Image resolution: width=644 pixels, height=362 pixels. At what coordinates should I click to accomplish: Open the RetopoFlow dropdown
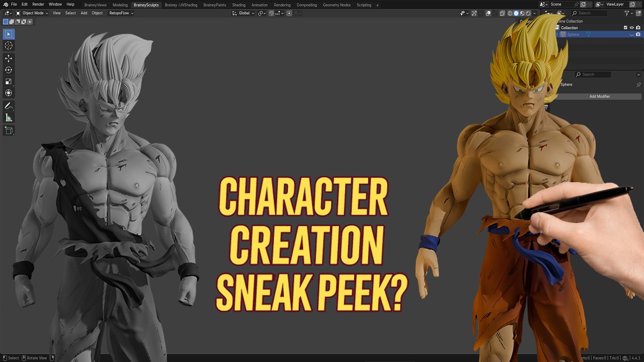121,13
